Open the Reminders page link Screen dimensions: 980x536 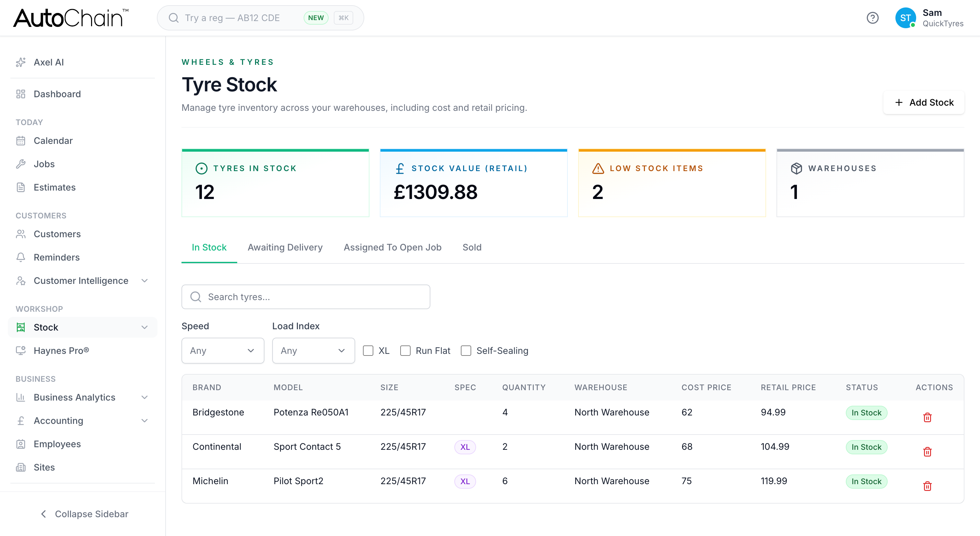click(82, 257)
